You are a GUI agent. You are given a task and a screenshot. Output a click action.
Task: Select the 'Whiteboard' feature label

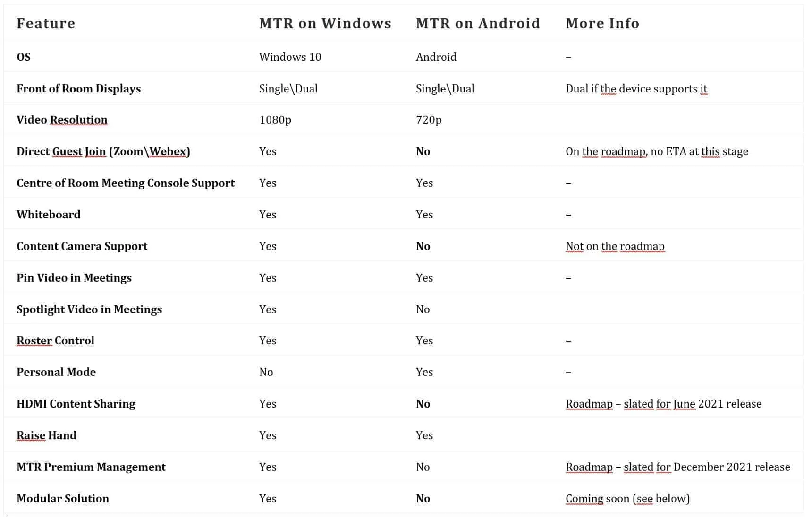click(49, 215)
